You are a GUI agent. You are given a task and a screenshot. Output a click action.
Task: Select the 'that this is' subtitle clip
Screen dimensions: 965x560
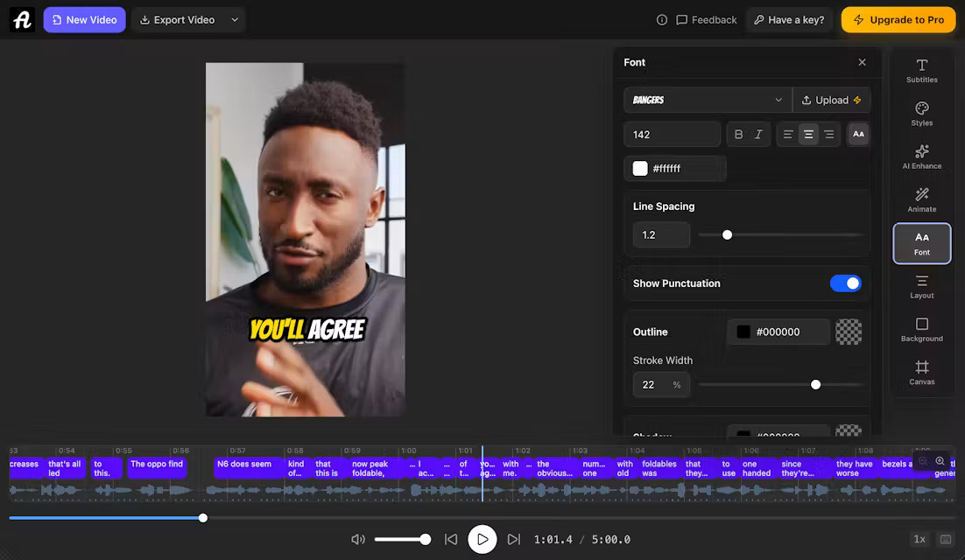(x=328, y=468)
